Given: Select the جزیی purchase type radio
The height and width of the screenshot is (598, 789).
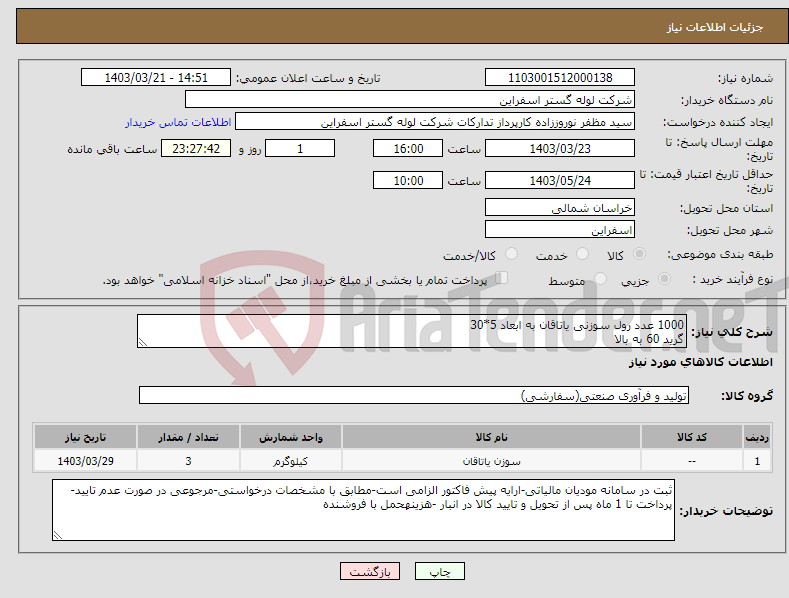Looking at the screenshot, I should (664, 278).
